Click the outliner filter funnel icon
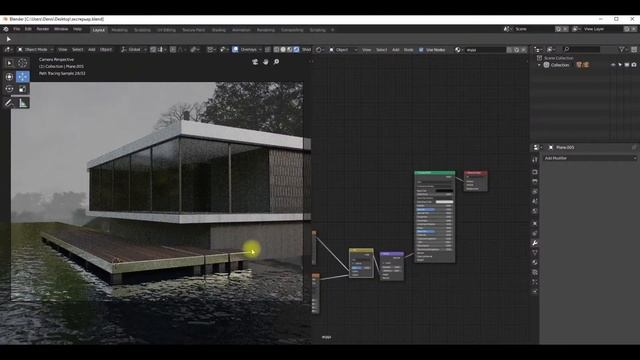Viewport: 640px width, 360px height. point(622,49)
